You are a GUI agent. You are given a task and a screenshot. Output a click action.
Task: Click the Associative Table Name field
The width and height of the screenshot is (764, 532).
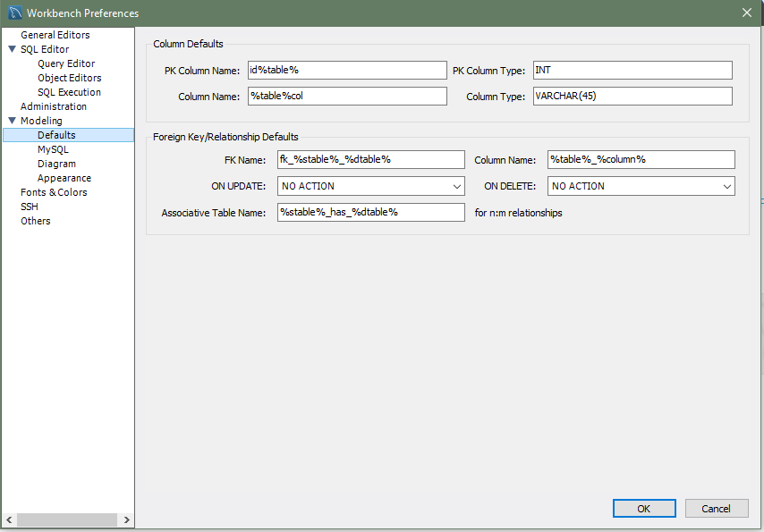[370, 212]
